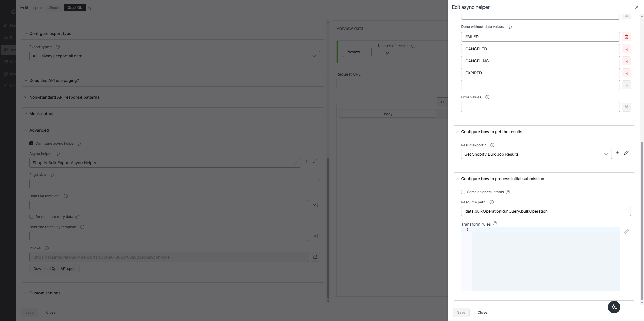The image size is (644, 321).
Task: Enable Same as check status checkbox
Action: pyautogui.click(x=463, y=192)
